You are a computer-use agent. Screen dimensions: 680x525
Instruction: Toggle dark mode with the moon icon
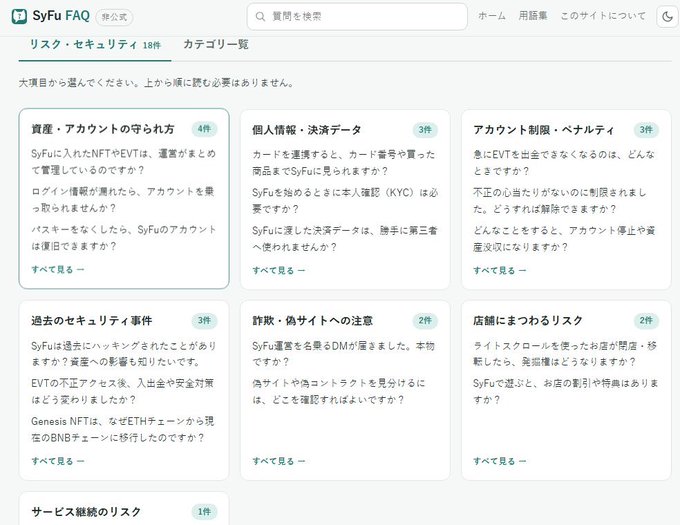[667, 17]
